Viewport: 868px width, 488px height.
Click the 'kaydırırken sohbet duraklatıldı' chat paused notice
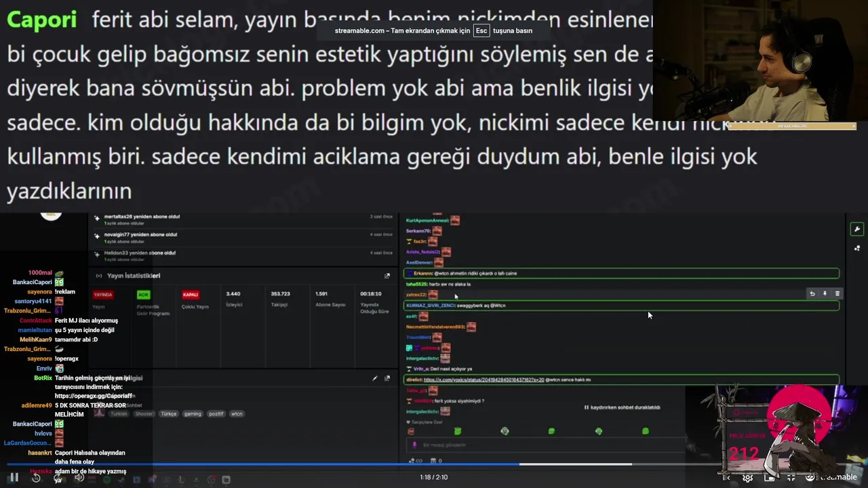622,407
